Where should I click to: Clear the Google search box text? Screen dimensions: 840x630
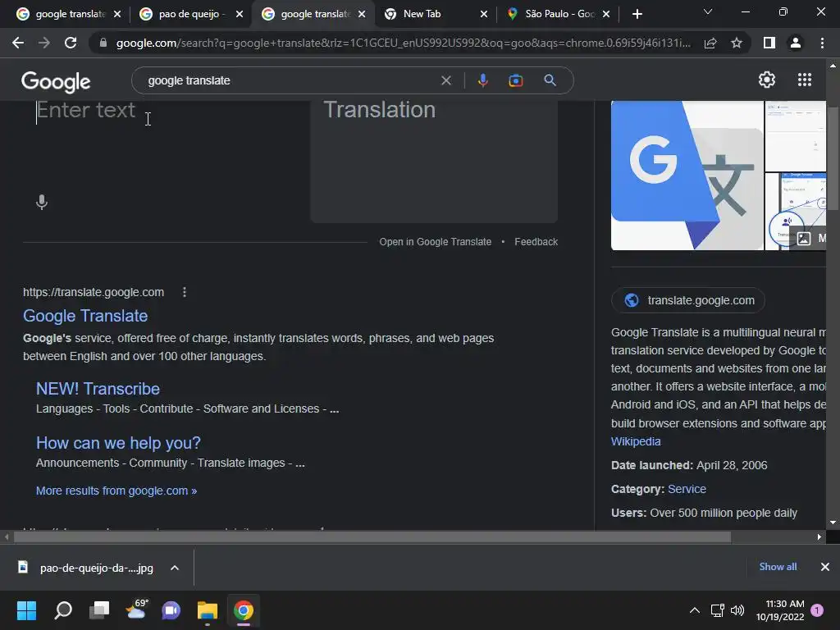pos(445,80)
